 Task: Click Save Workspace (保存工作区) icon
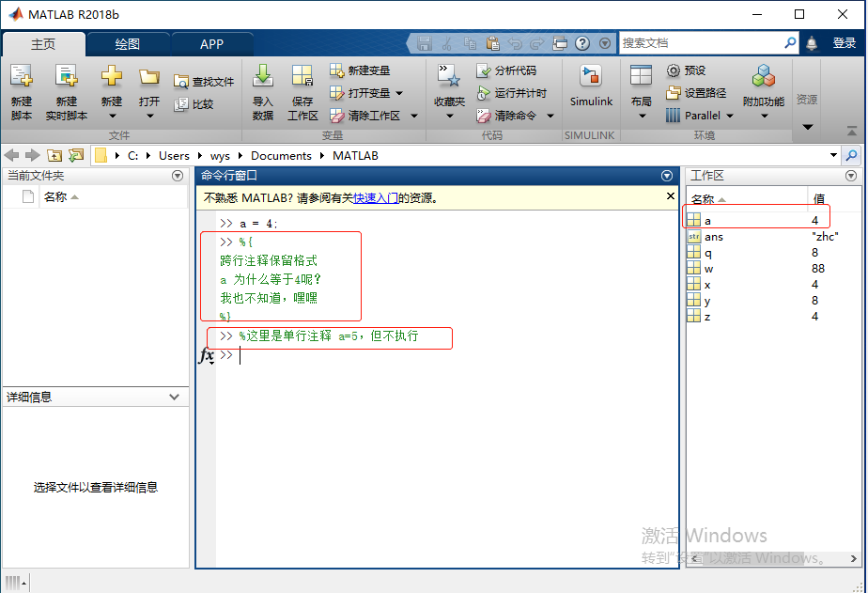point(302,76)
